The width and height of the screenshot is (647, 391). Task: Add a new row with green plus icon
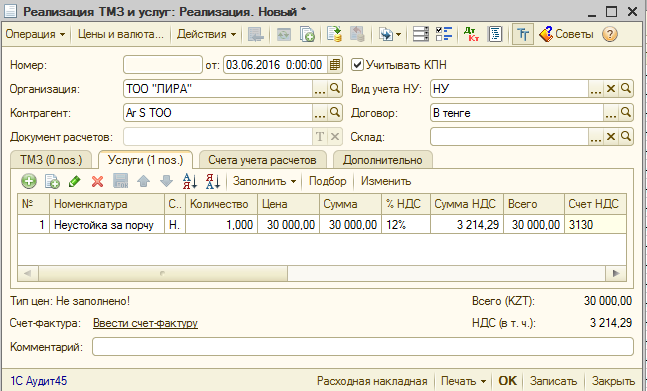tap(29, 181)
